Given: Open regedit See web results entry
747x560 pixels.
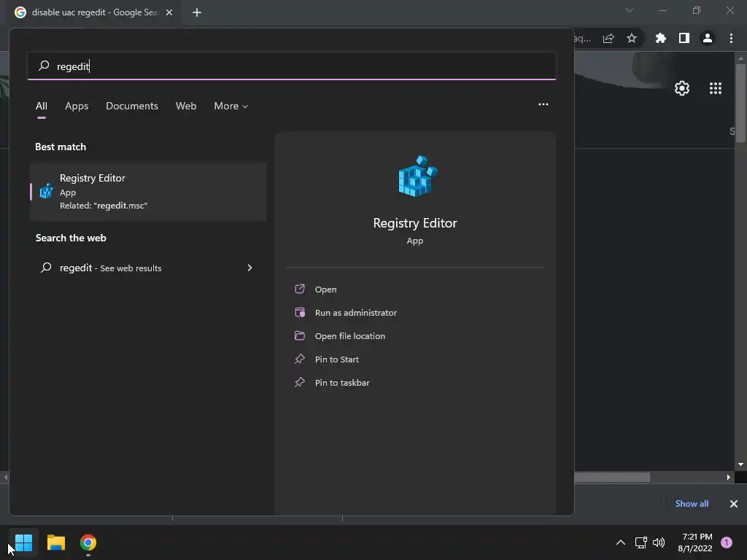Looking at the screenshot, I should pos(148,268).
